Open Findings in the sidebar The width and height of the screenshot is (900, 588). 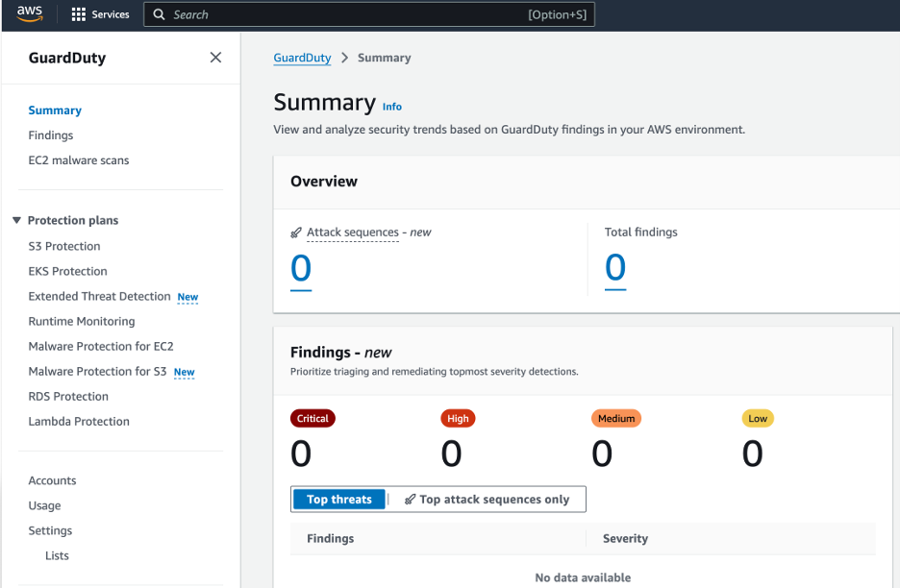click(x=51, y=135)
